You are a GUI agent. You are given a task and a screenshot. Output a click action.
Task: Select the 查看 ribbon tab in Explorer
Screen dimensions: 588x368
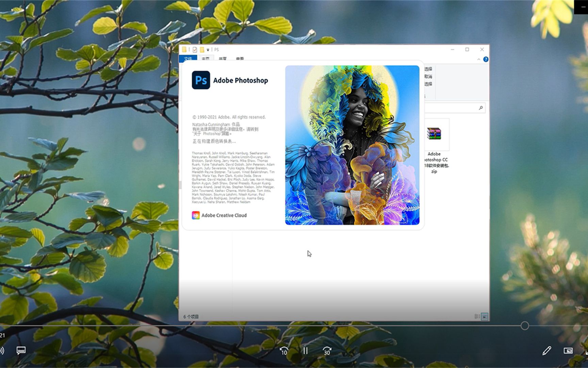(240, 59)
